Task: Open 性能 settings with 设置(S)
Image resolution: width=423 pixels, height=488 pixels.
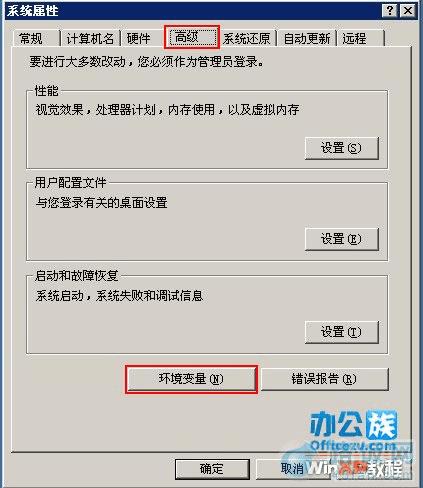Action: click(x=342, y=148)
